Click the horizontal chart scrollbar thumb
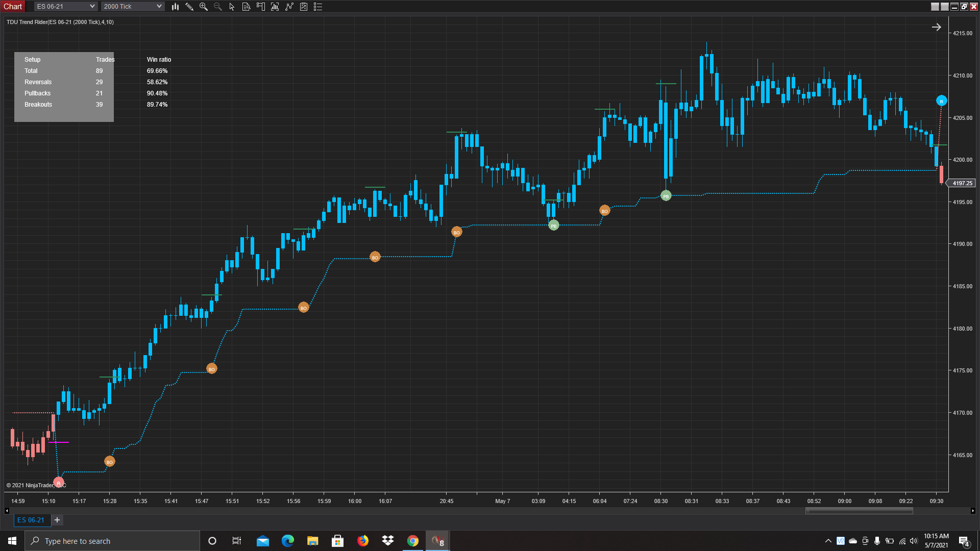The width and height of the screenshot is (980, 551). click(x=859, y=511)
